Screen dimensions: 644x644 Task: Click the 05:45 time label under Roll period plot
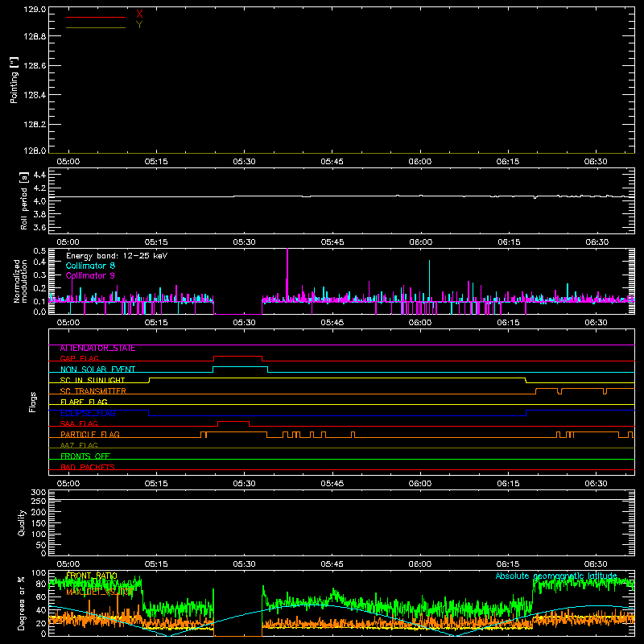(x=332, y=242)
